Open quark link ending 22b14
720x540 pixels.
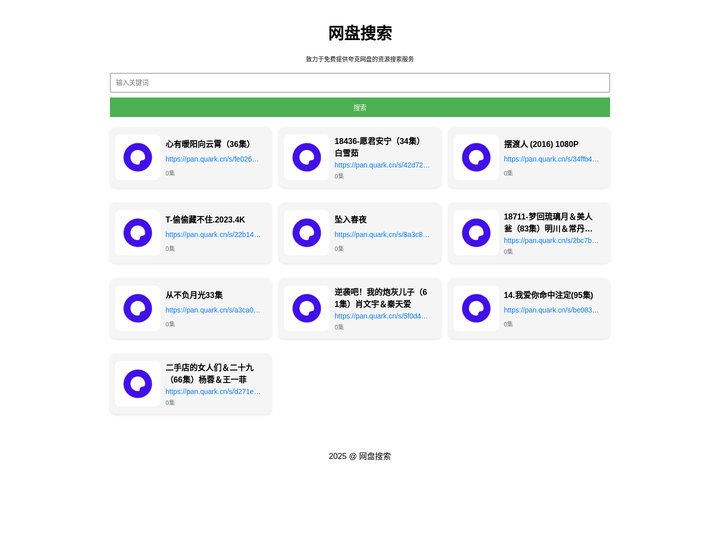[213, 234]
